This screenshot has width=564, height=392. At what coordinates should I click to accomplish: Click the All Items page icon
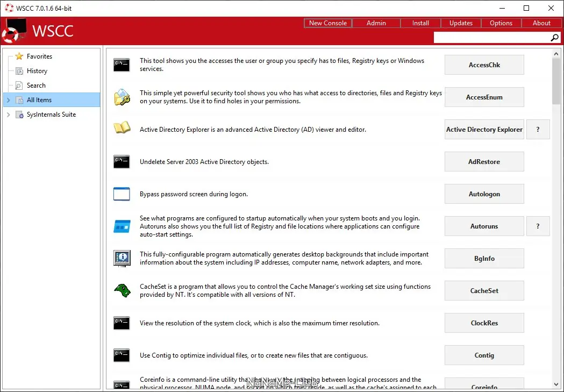coord(19,100)
